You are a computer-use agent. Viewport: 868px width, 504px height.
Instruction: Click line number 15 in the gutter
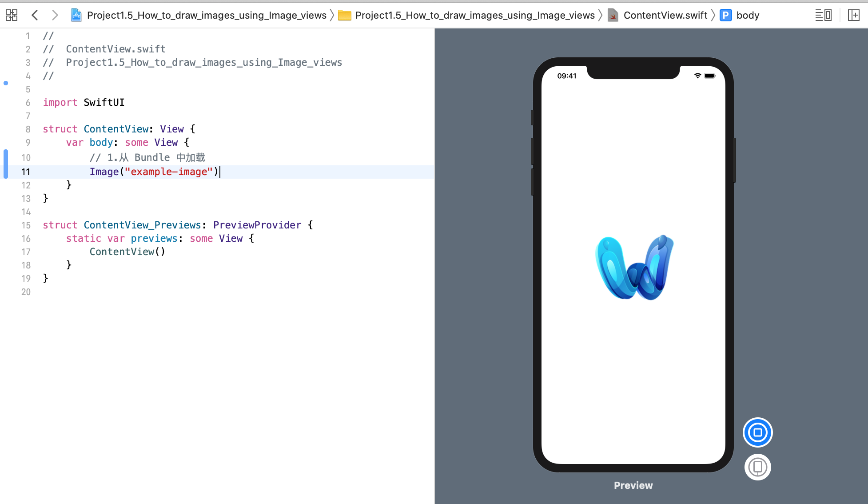coord(26,225)
